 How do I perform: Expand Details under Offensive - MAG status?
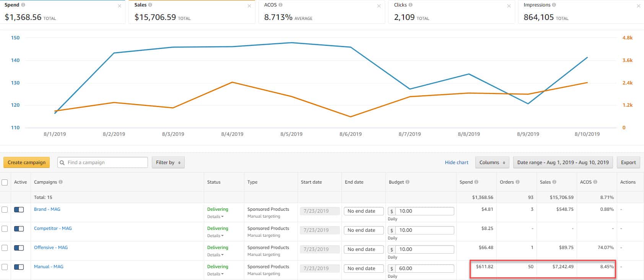pos(215,255)
